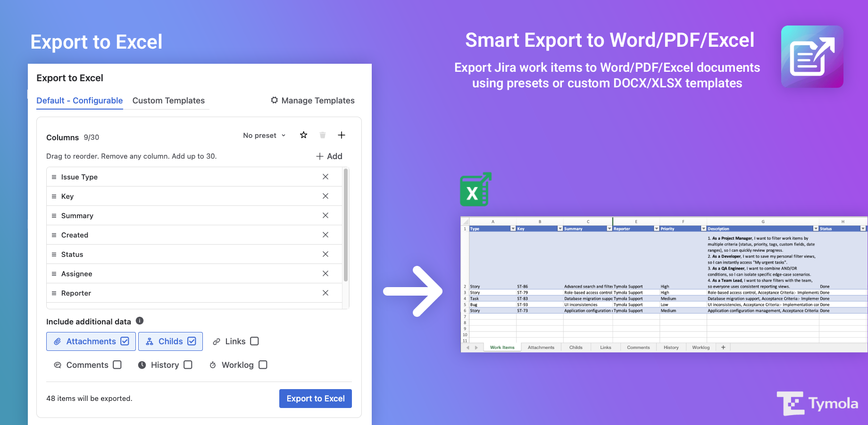Open the Links sheet tab
The width and height of the screenshot is (868, 425).
click(x=606, y=348)
